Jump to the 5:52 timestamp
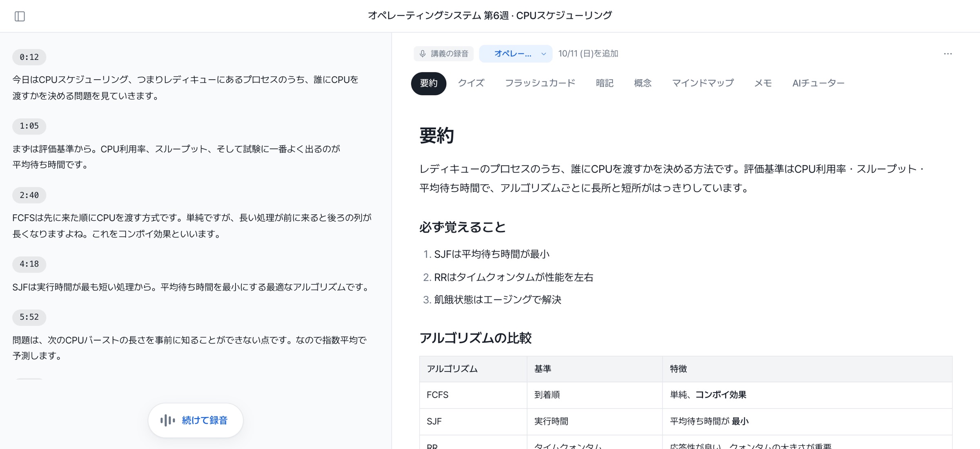The image size is (980, 449). click(x=29, y=317)
